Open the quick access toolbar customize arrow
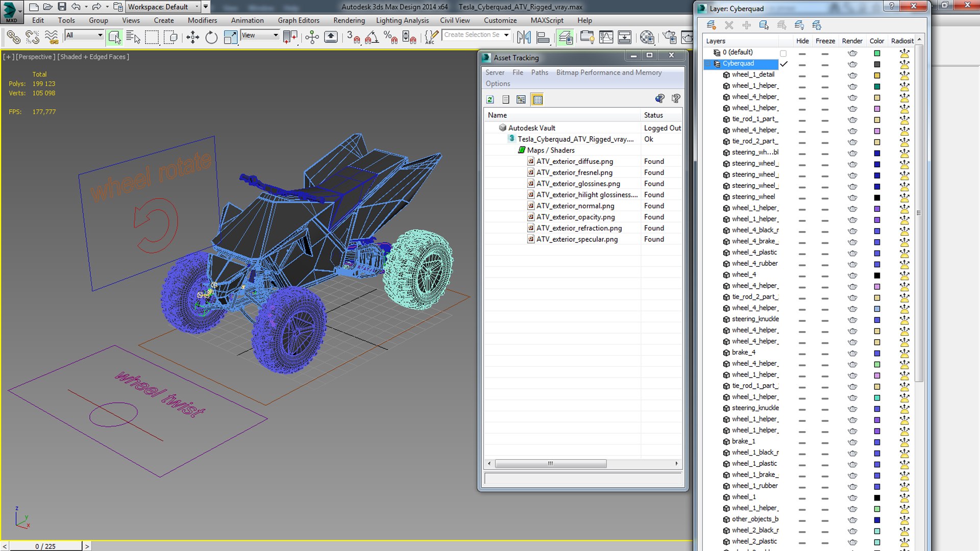Image resolution: width=980 pixels, height=551 pixels. [205, 7]
